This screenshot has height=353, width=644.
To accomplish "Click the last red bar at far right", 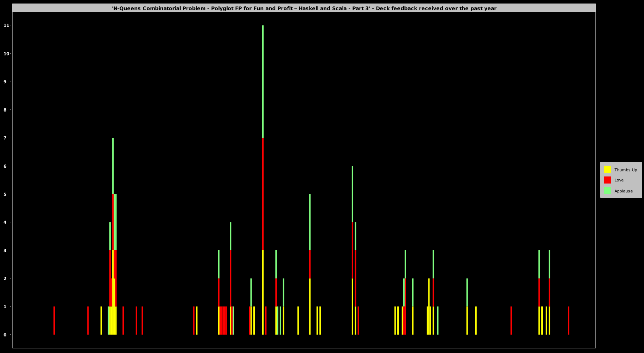I will [568, 321].
